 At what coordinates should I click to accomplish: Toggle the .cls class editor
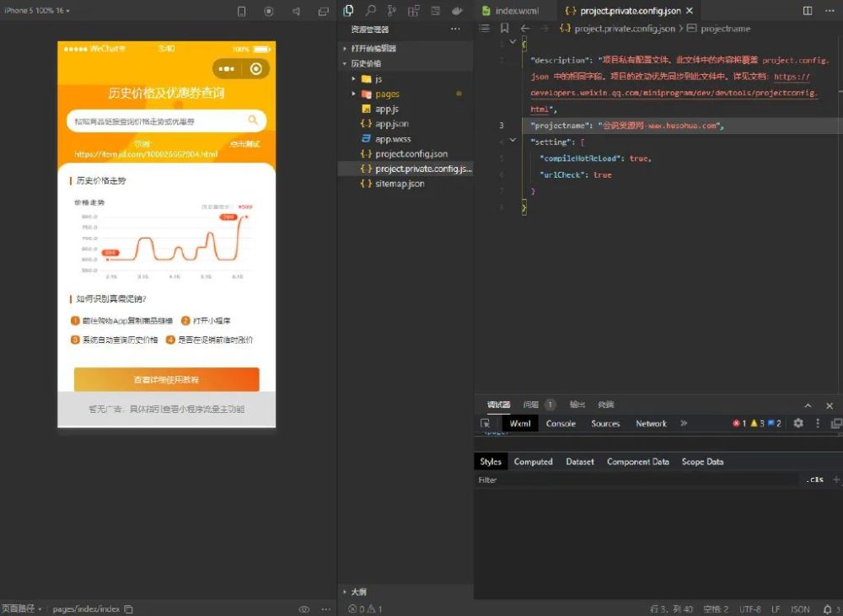814,479
